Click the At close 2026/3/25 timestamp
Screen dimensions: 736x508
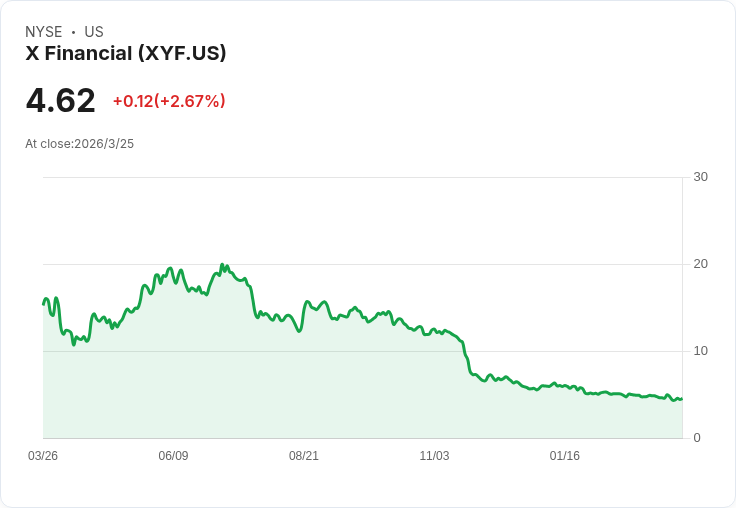click(80, 144)
